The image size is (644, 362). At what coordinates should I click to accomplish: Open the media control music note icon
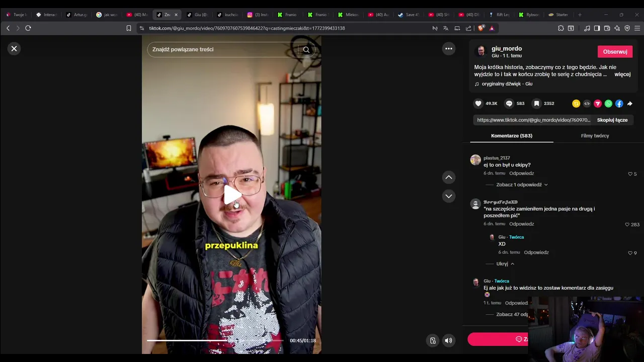coord(587,28)
